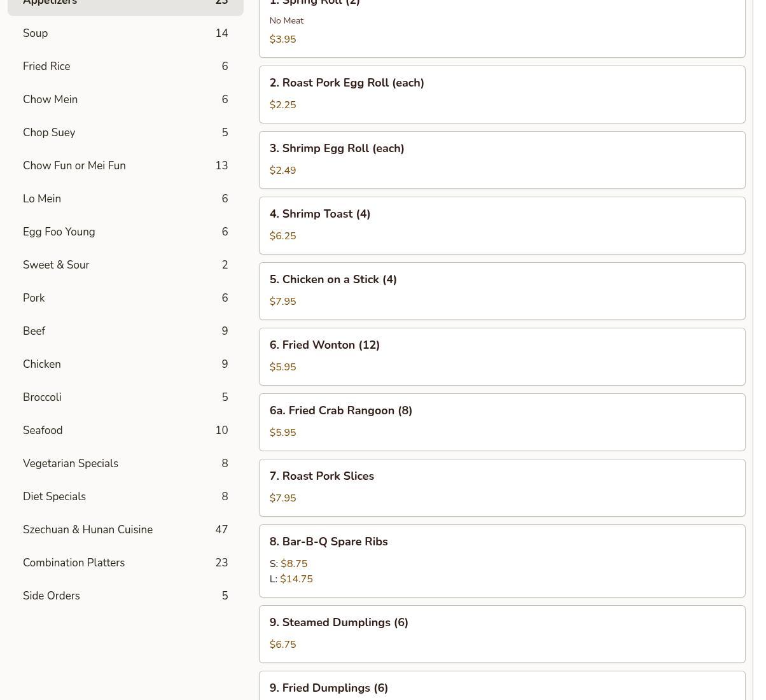Open the Side Orders category

click(125, 596)
